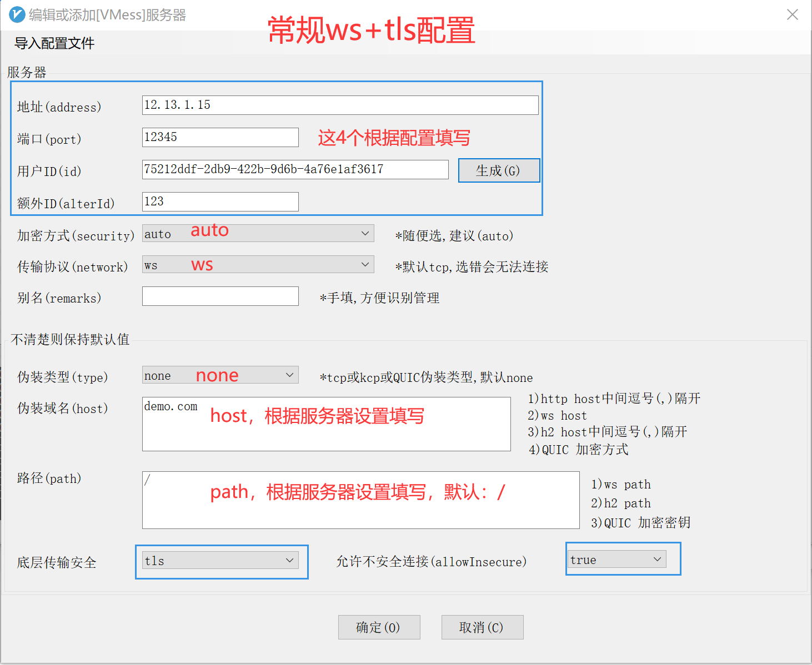Click the 伪装域名(host) label

pyautogui.click(x=63, y=408)
